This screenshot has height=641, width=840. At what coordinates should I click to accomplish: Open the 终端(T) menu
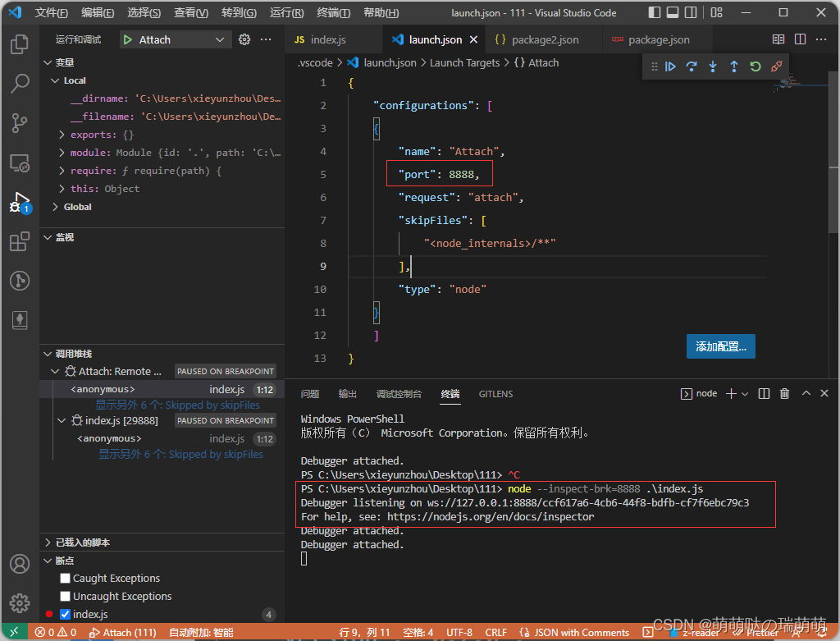coord(333,13)
